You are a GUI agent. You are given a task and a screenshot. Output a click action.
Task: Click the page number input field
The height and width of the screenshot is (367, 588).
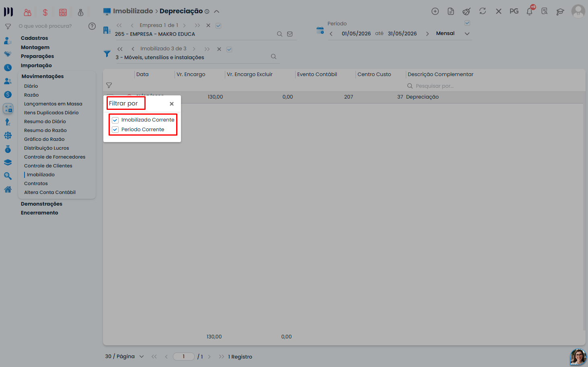click(x=184, y=357)
